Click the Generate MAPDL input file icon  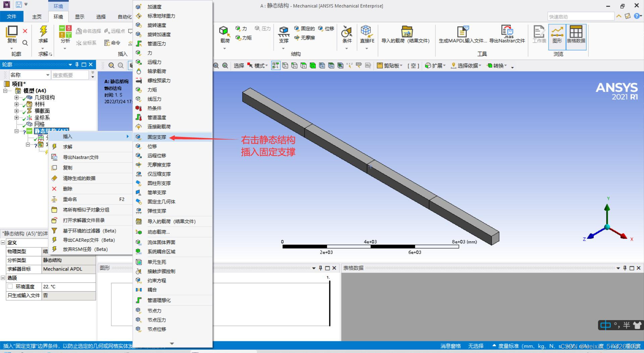(463, 32)
